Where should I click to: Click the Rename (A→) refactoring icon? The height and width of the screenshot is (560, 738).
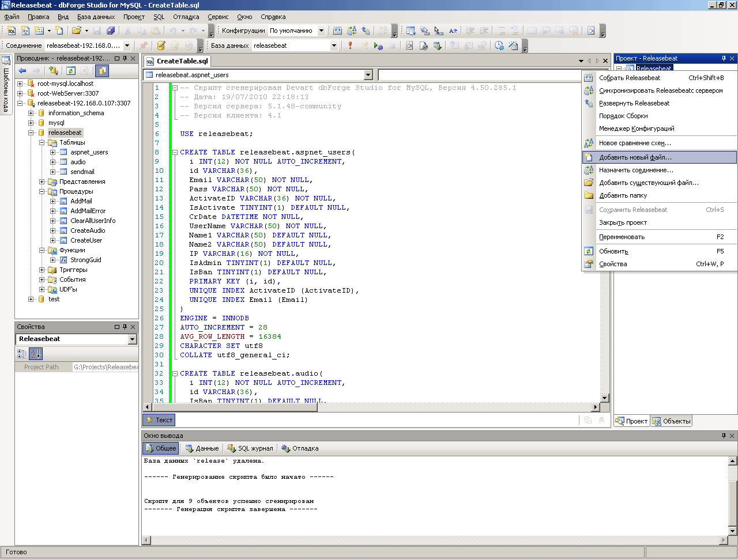pos(453,31)
